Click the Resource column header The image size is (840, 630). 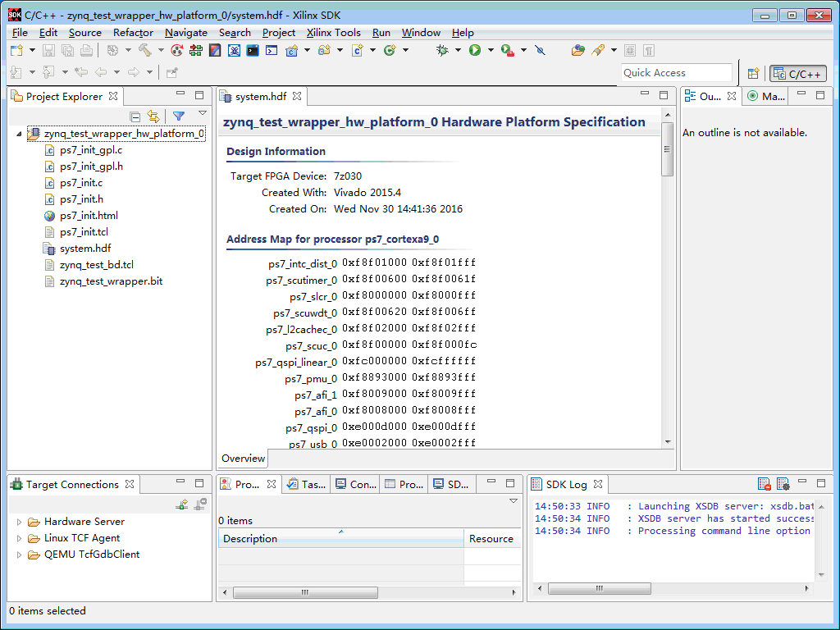[x=492, y=538]
